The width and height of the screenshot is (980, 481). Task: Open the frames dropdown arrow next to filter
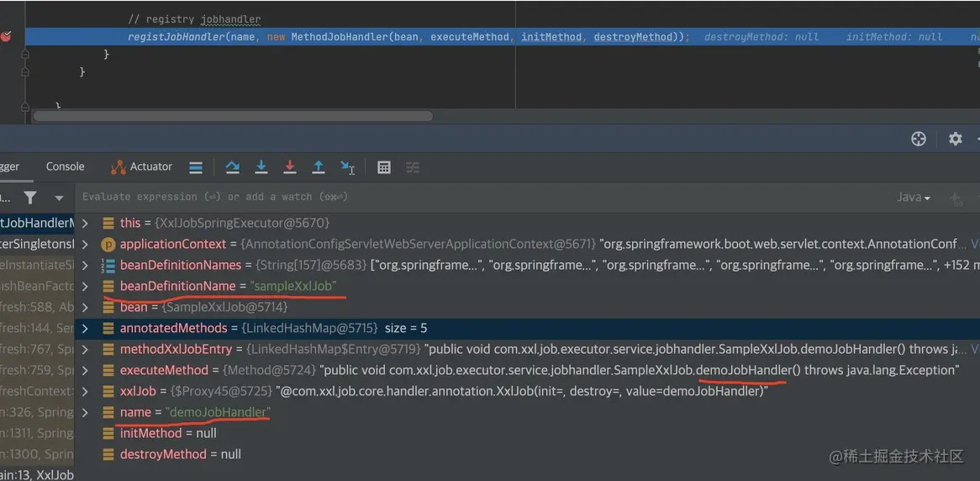tap(60, 198)
